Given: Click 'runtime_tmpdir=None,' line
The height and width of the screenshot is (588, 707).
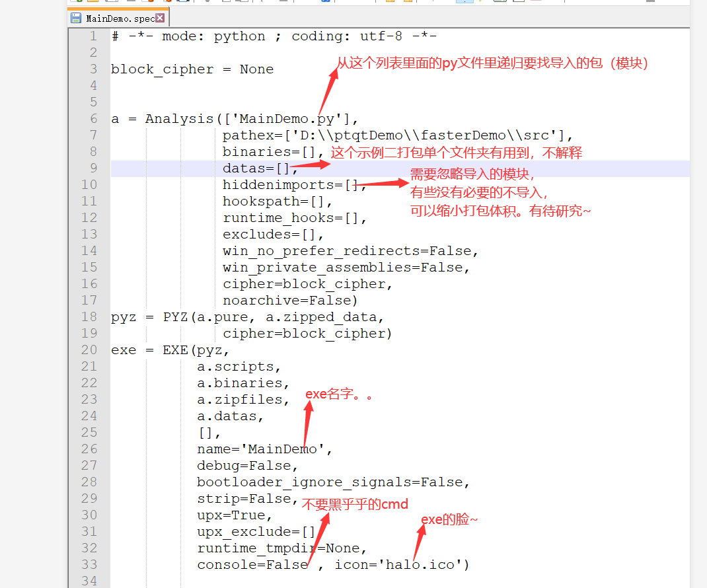Looking at the screenshot, I should point(281,549).
